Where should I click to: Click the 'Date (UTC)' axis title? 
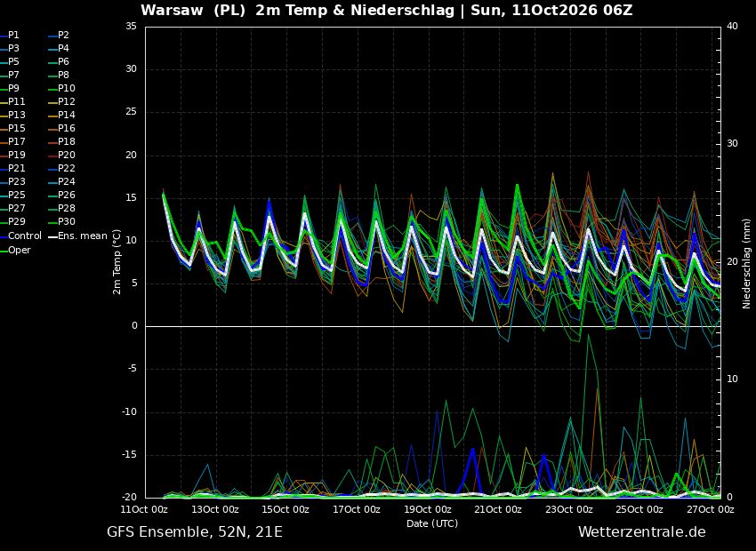432,523
